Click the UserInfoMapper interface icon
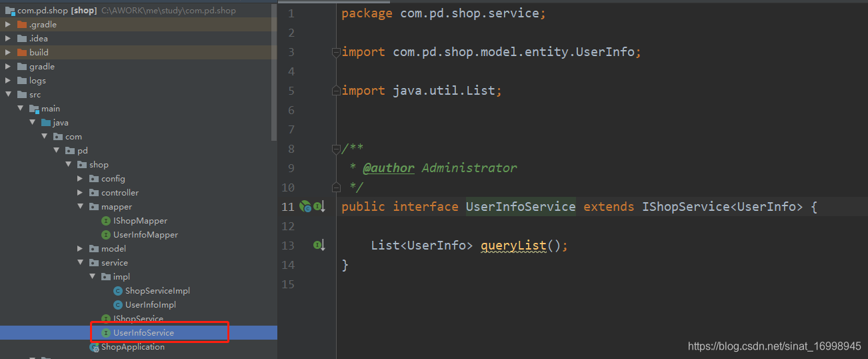 [x=106, y=235]
